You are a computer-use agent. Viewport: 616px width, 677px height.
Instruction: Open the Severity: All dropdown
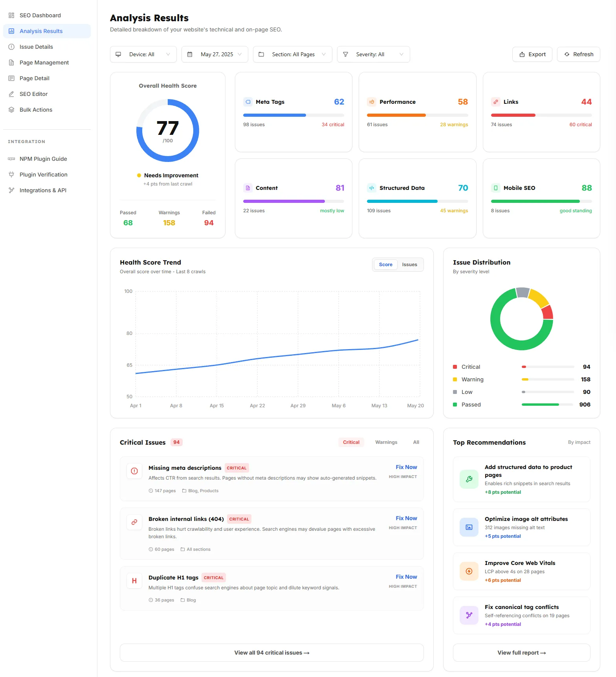click(374, 54)
